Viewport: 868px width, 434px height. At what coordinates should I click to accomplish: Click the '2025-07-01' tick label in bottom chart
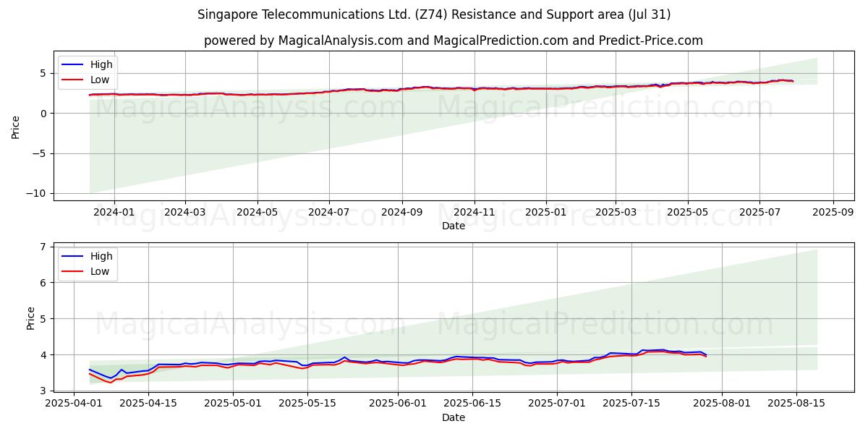(x=557, y=404)
